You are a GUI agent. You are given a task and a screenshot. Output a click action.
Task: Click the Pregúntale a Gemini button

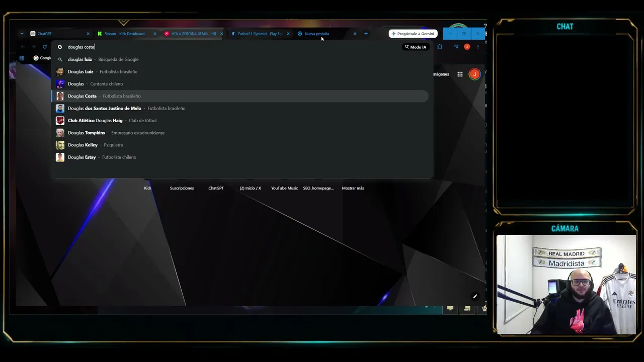(413, 34)
